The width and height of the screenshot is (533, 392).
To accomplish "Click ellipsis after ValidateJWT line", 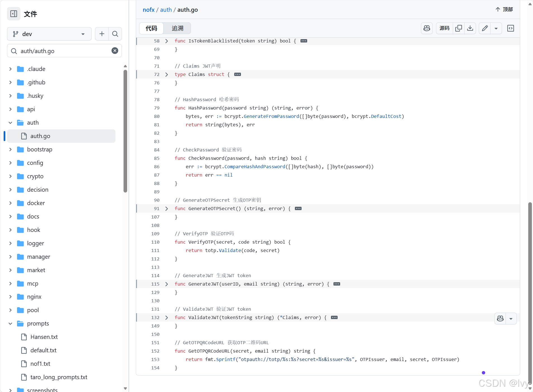I will (x=334, y=317).
